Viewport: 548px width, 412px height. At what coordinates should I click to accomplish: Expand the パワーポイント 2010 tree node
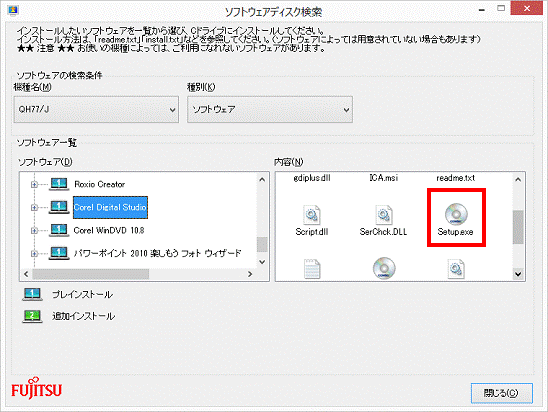pyautogui.click(x=34, y=253)
